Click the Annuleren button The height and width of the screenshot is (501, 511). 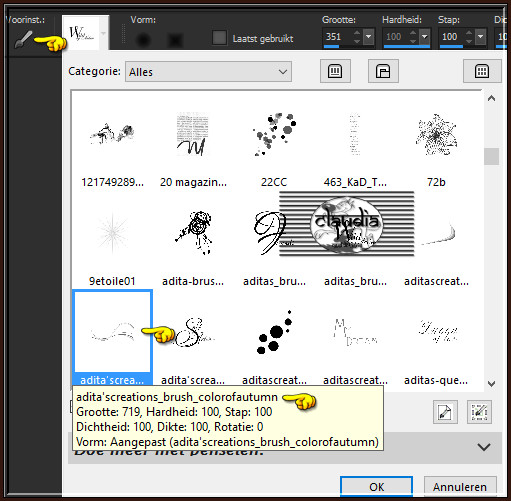coord(460,487)
